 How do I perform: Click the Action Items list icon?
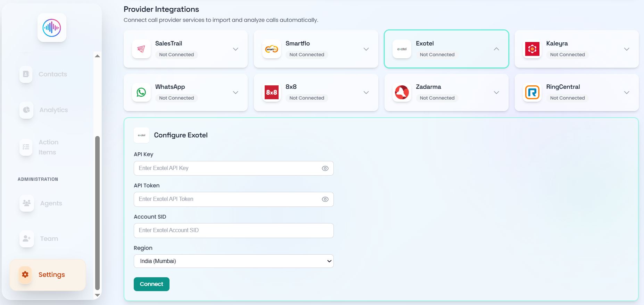26,147
